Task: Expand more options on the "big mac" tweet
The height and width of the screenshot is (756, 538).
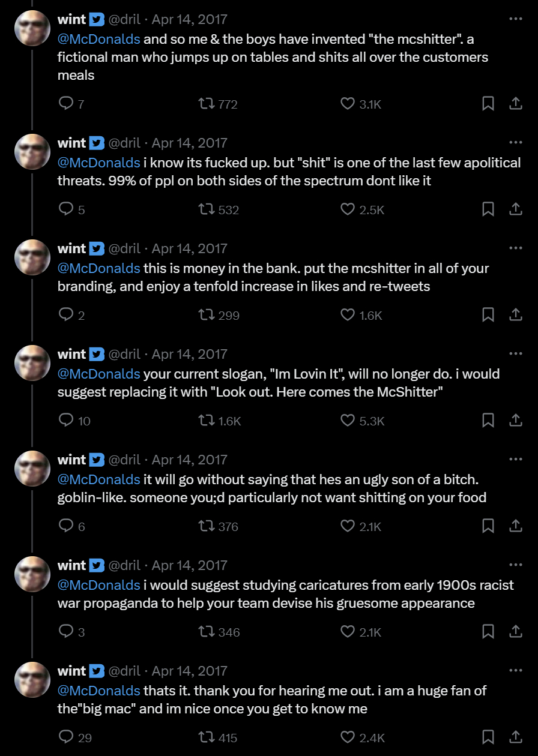Action: tap(515, 671)
